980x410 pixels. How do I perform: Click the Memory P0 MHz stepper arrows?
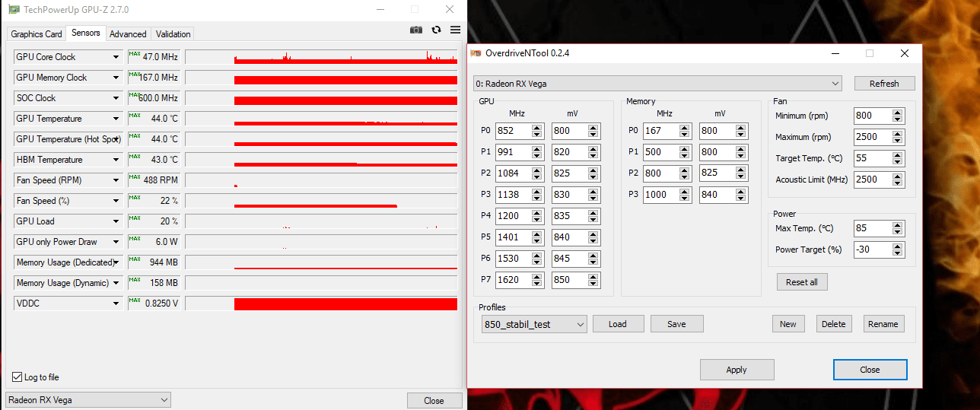point(685,131)
